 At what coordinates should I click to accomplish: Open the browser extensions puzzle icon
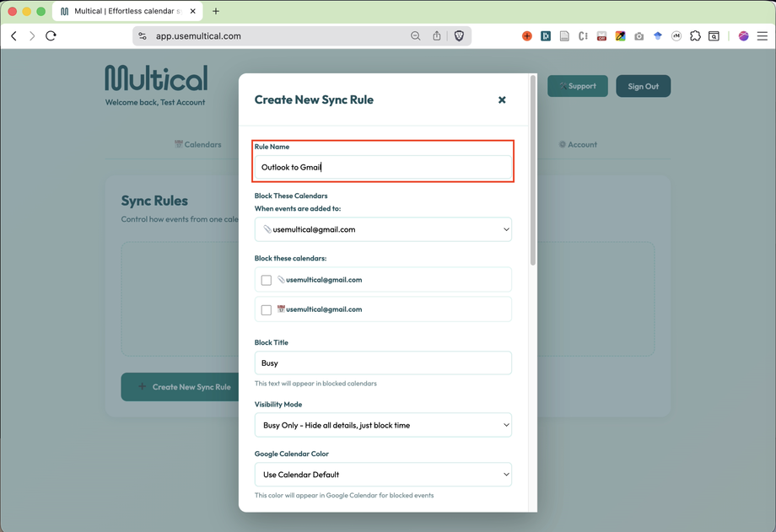[x=695, y=36]
